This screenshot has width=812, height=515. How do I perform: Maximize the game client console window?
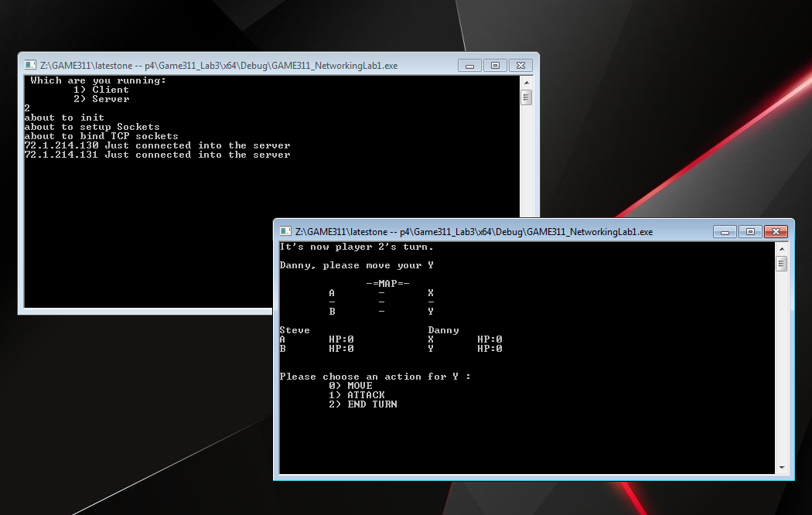pyautogui.click(x=750, y=232)
